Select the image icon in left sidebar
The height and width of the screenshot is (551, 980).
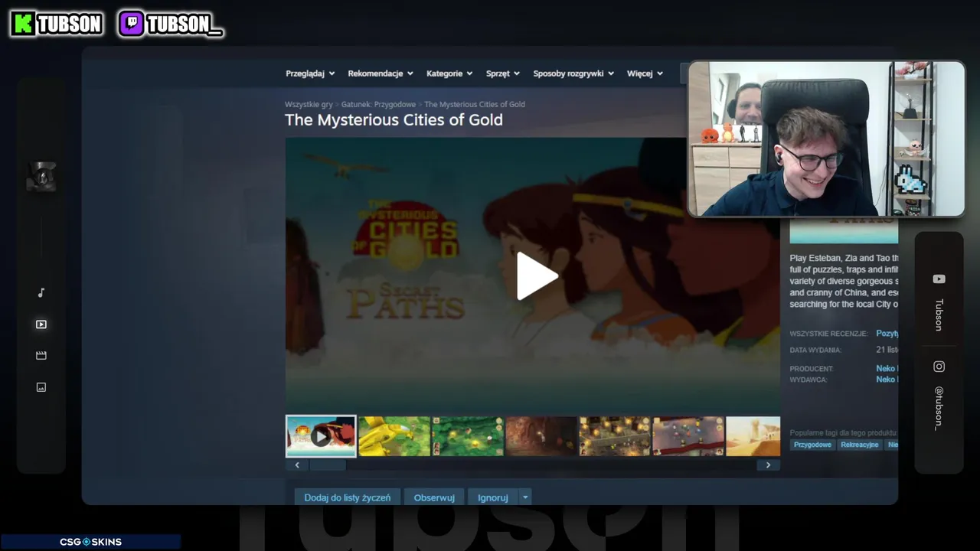(41, 387)
